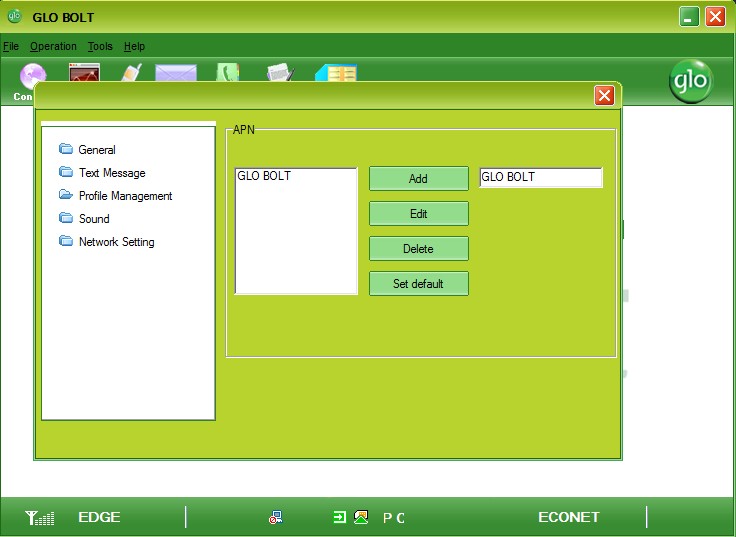Open Network Setting in the tree

pos(116,242)
